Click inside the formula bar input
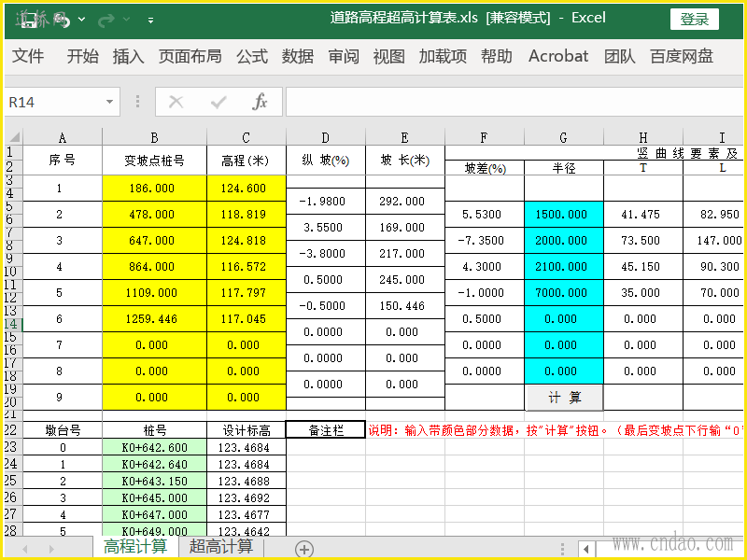Screen dimensions: 747x560 click(514, 102)
